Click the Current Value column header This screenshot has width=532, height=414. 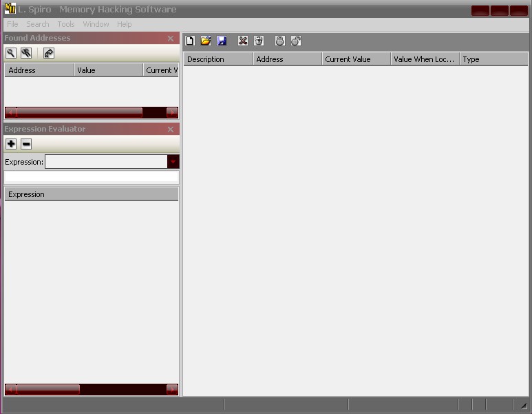(x=357, y=59)
